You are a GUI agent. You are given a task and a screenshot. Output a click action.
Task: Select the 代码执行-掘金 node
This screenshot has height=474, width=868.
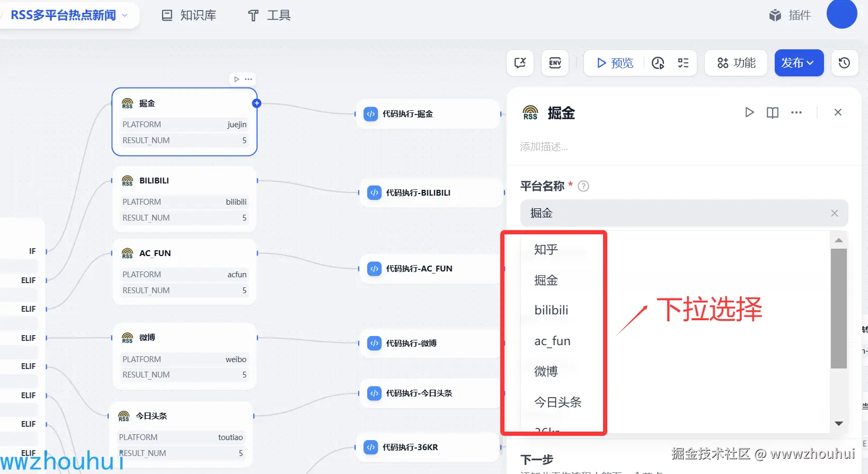pyautogui.click(x=428, y=114)
